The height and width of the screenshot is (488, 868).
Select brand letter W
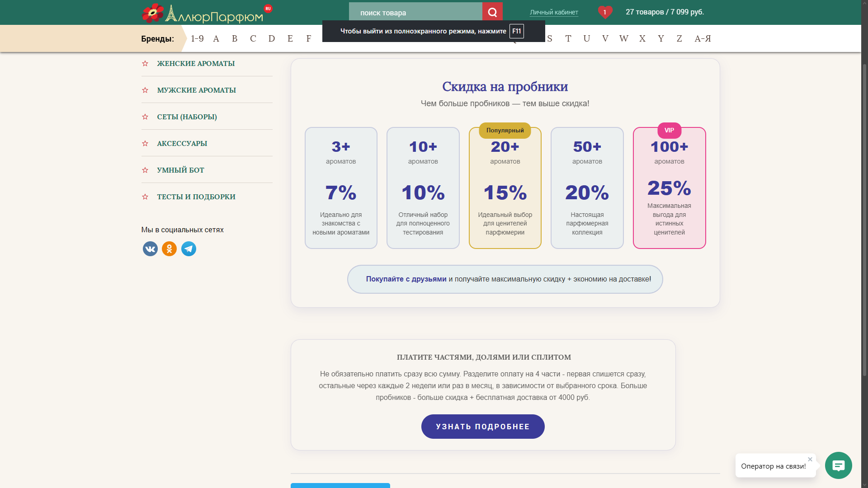pos(623,39)
